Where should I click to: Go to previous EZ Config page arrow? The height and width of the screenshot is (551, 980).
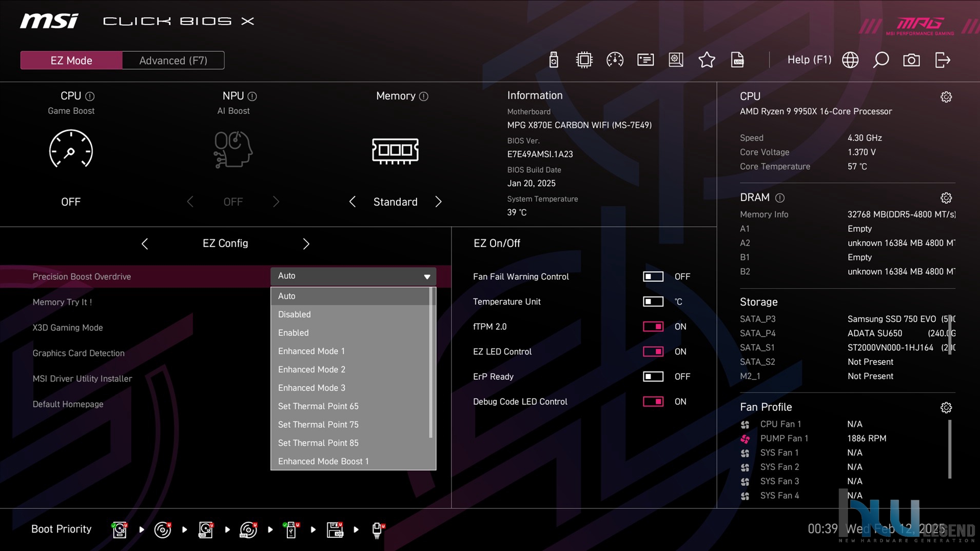click(x=145, y=244)
